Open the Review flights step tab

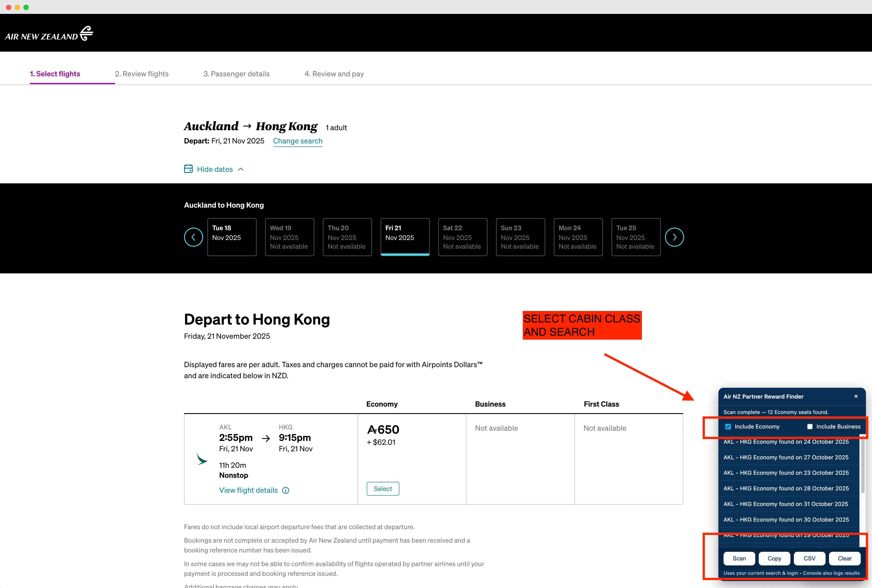coord(141,74)
